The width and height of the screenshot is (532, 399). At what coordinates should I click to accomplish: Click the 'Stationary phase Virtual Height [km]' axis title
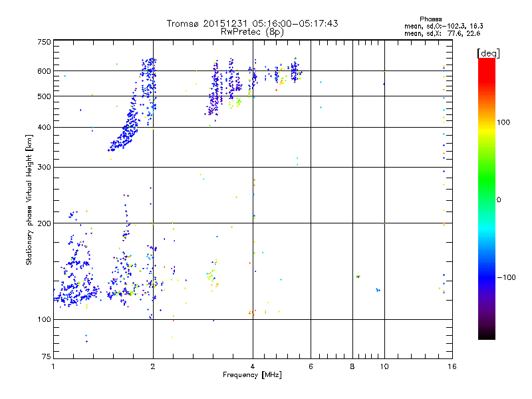(29, 199)
